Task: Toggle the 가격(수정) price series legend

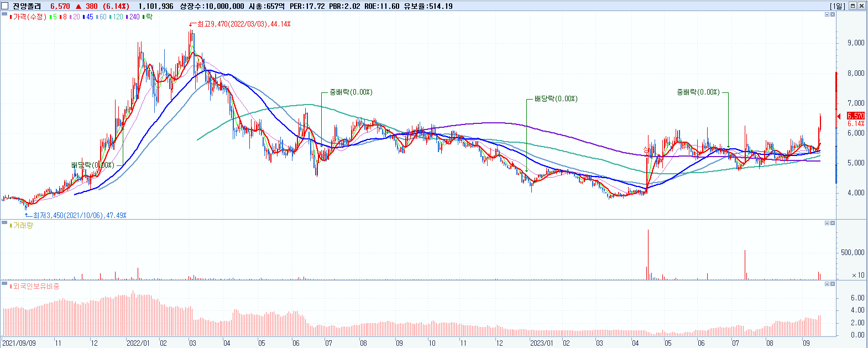Action: coord(29,17)
